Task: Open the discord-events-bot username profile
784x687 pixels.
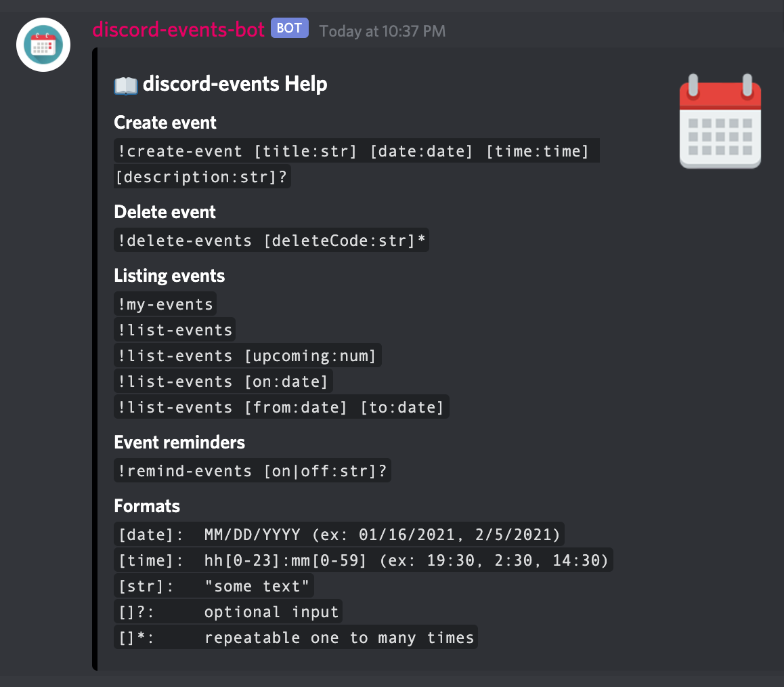Action: tap(178, 30)
